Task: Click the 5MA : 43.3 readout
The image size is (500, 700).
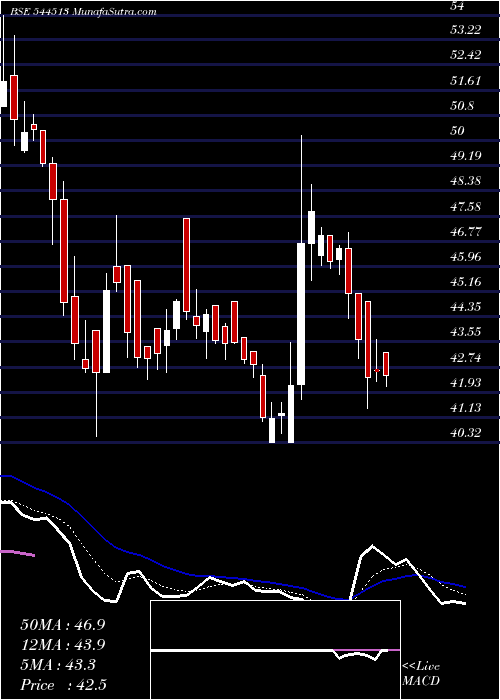Action: tap(58, 665)
